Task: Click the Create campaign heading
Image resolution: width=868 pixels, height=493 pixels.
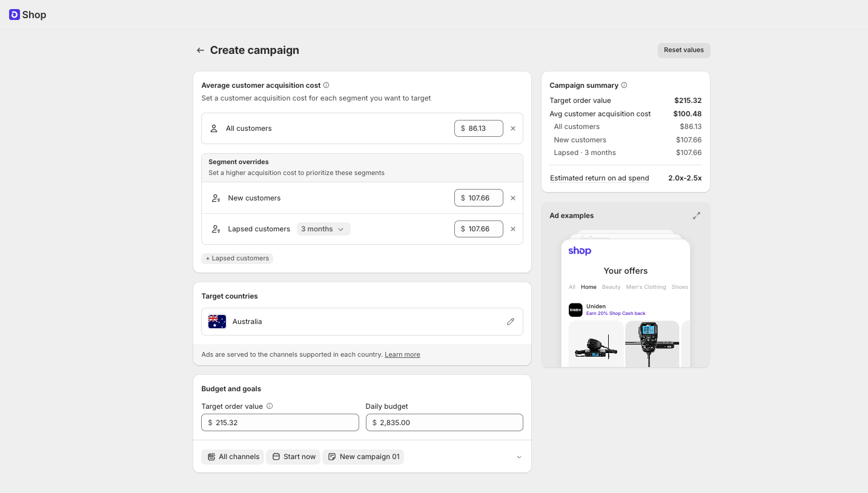Action: point(254,50)
